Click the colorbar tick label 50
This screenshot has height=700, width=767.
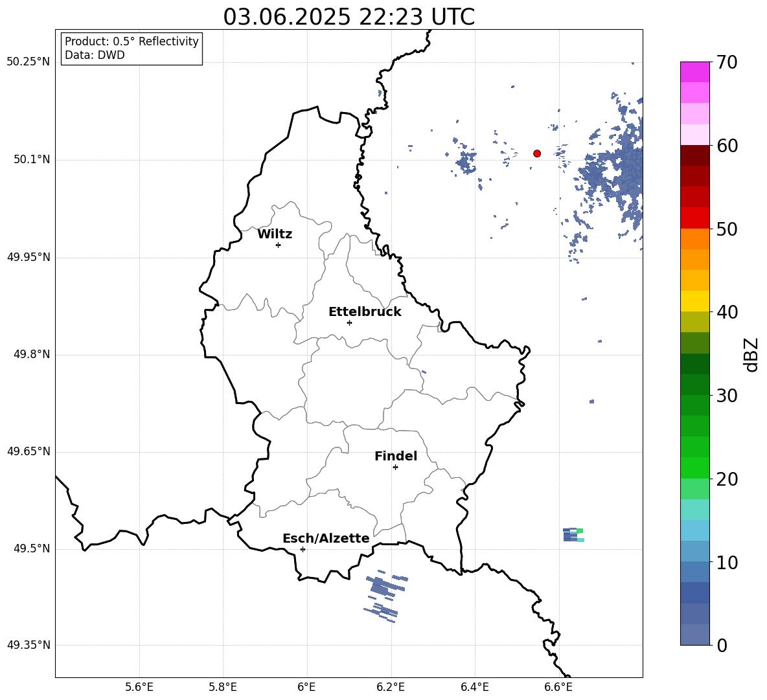click(727, 229)
